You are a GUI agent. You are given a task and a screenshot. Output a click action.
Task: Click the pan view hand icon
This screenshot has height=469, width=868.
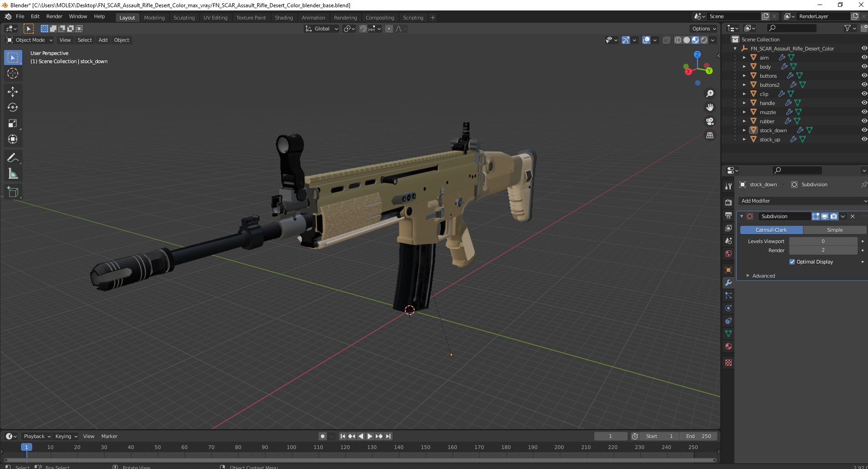[709, 107]
